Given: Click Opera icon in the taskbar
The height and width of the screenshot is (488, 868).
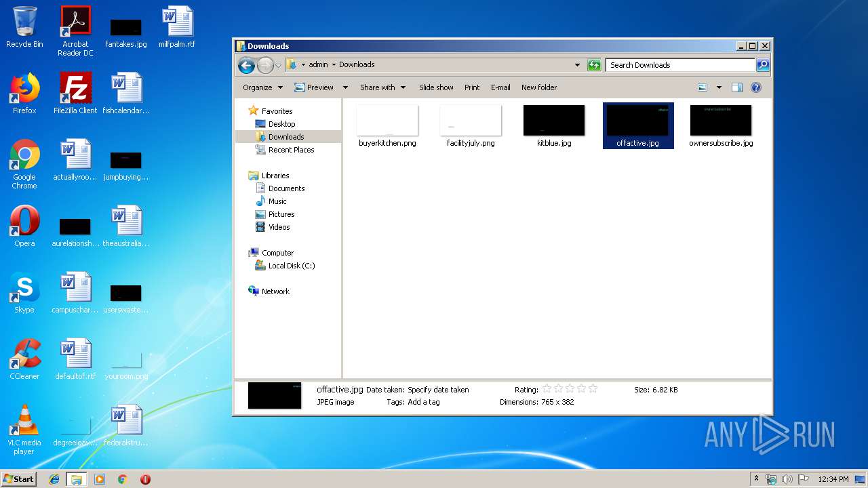Looking at the screenshot, I should click(145, 479).
